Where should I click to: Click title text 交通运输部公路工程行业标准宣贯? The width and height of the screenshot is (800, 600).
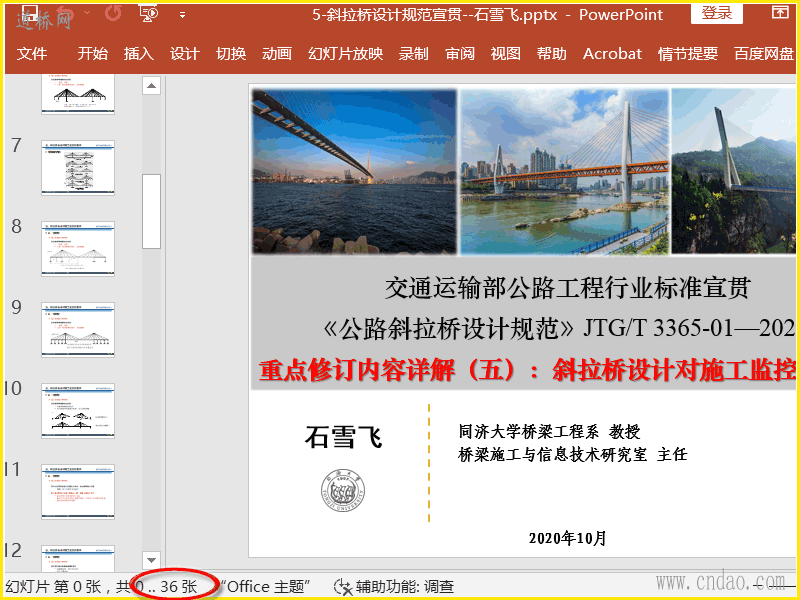click(567, 288)
